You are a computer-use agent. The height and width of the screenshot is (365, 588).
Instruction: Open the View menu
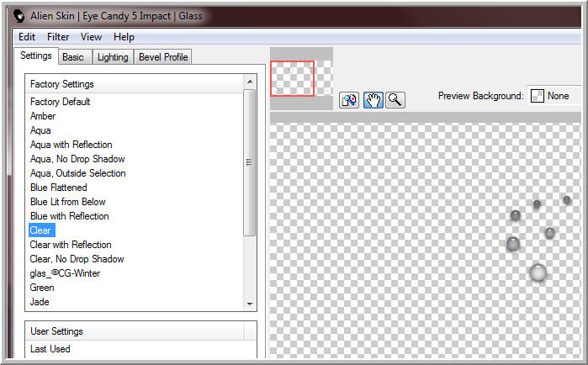(91, 37)
